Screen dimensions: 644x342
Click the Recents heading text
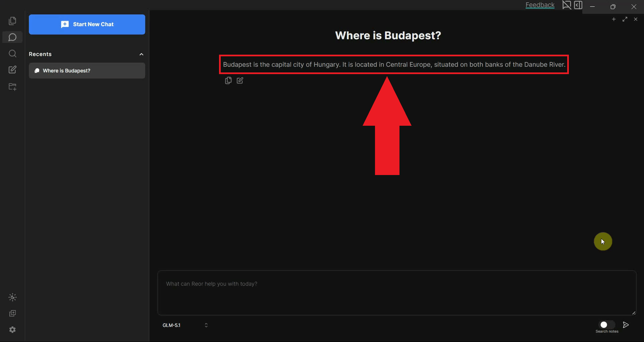point(40,54)
